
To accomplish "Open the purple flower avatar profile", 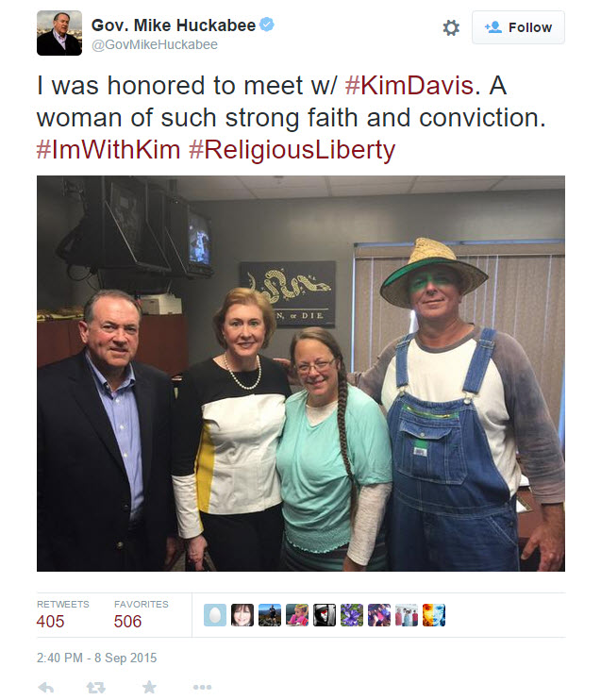I will (x=351, y=615).
